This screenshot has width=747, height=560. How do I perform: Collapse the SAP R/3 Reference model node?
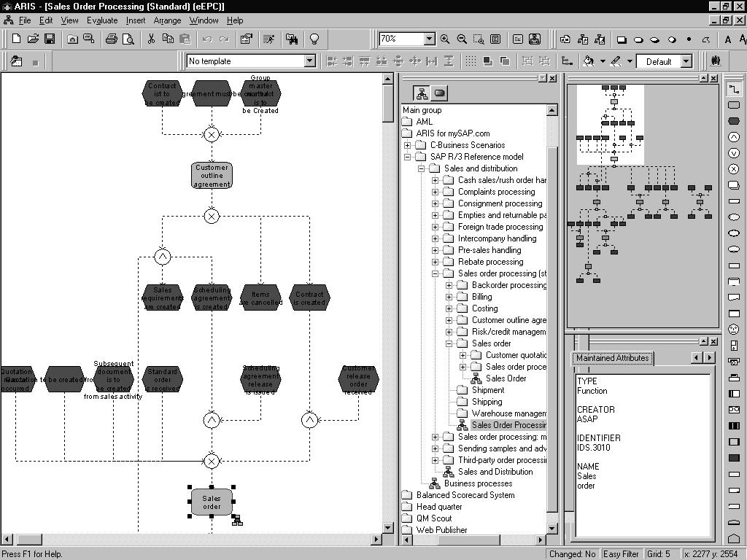pyautogui.click(x=407, y=157)
